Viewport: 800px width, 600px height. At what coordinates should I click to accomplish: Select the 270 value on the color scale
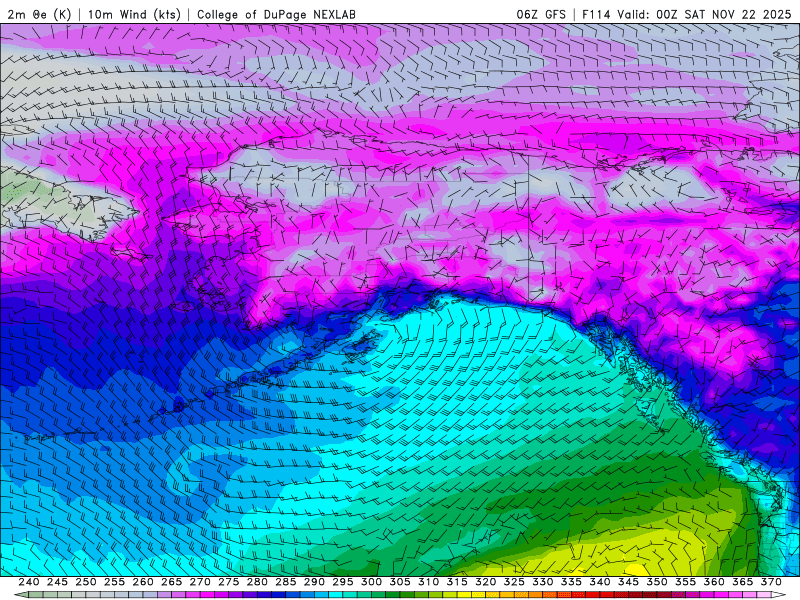[x=200, y=582]
